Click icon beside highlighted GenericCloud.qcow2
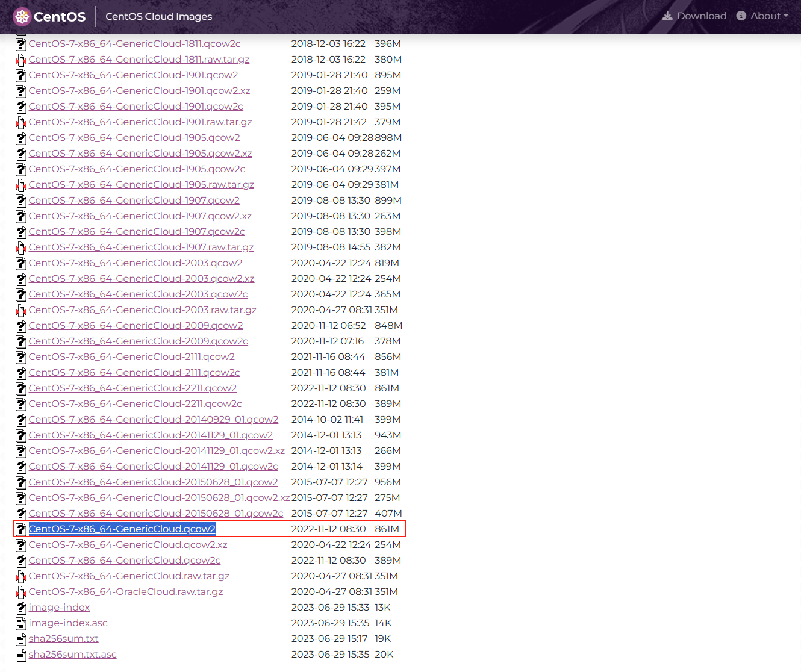Viewport: 801px width, 672px height. coord(21,529)
